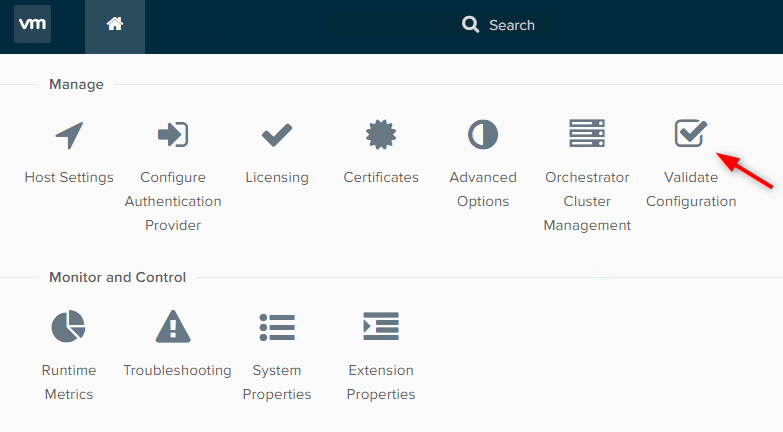
Task: Click the Validate Configuration label
Action: coord(691,189)
